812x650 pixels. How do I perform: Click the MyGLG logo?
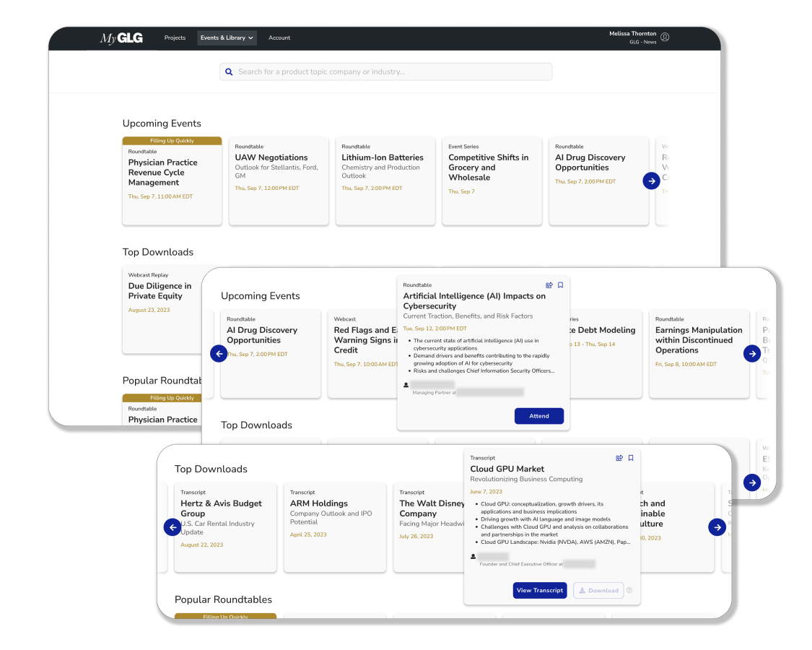pos(121,38)
